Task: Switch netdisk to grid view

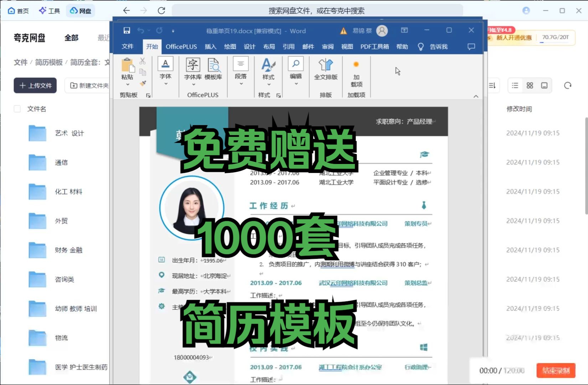Action: point(530,86)
